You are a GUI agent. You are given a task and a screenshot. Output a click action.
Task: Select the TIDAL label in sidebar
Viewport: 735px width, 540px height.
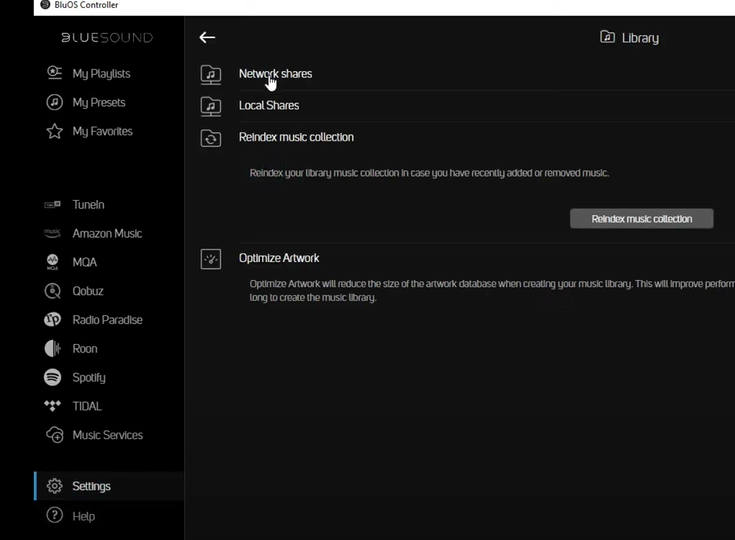87,406
